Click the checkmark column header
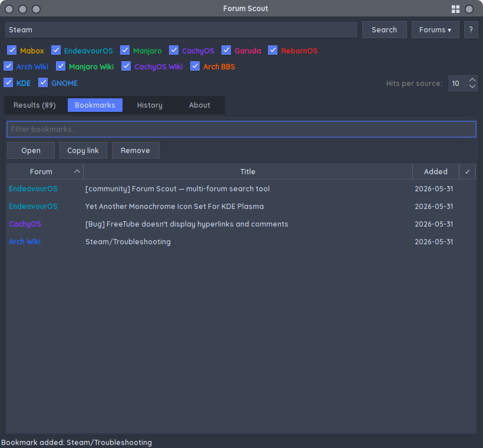This screenshot has height=448, width=483. tap(467, 171)
